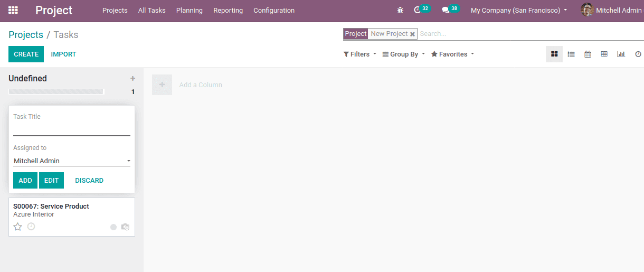This screenshot has height=272, width=644.
Task: Open the Projects menu
Action: click(115, 10)
